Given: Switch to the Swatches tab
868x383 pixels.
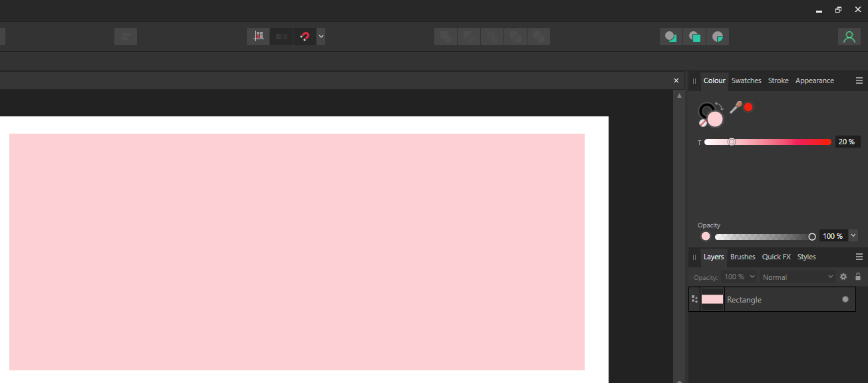Looking at the screenshot, I should pyautogui.click(x=746, y=80).
